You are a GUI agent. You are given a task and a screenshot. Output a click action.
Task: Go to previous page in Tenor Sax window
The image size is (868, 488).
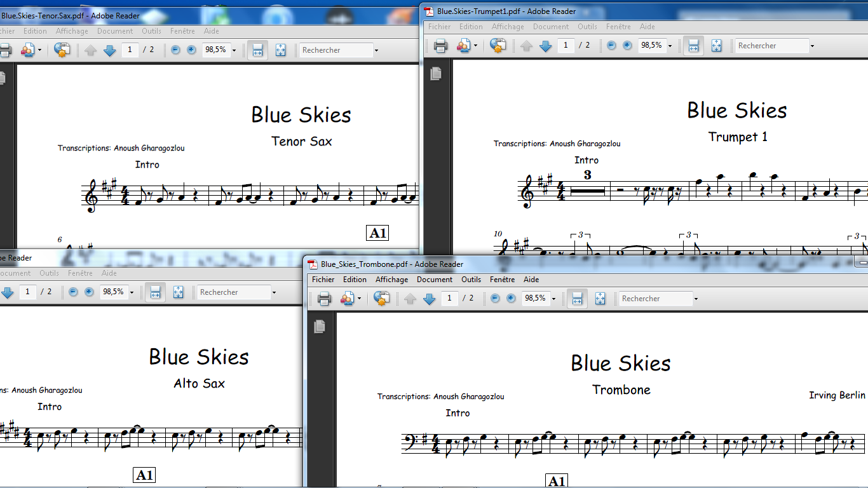[90, 50]
